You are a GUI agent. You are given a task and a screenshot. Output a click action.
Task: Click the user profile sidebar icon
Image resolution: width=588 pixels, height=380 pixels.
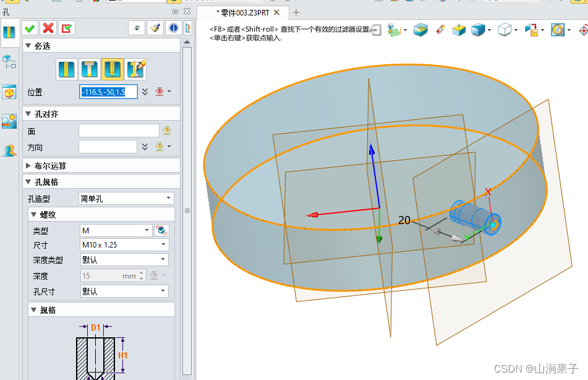coord(9,150)
